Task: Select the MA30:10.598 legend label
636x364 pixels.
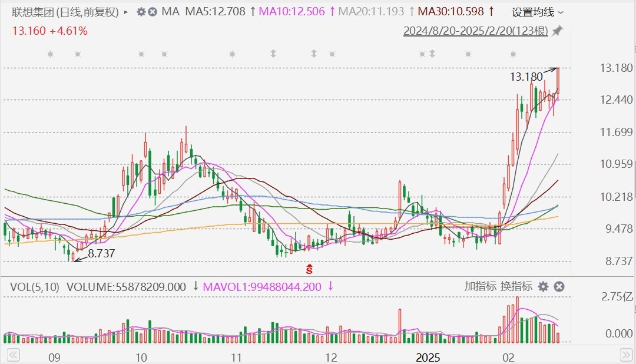Action: pos(451,11)
